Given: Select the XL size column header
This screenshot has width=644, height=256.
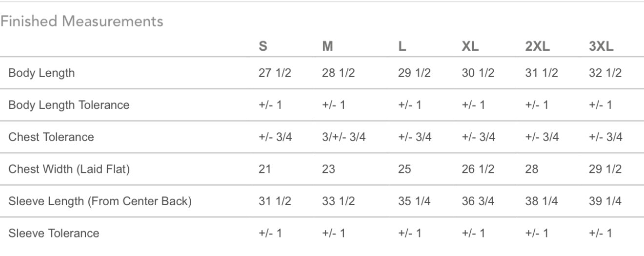Looking at the screenshot, I should 470,46.
